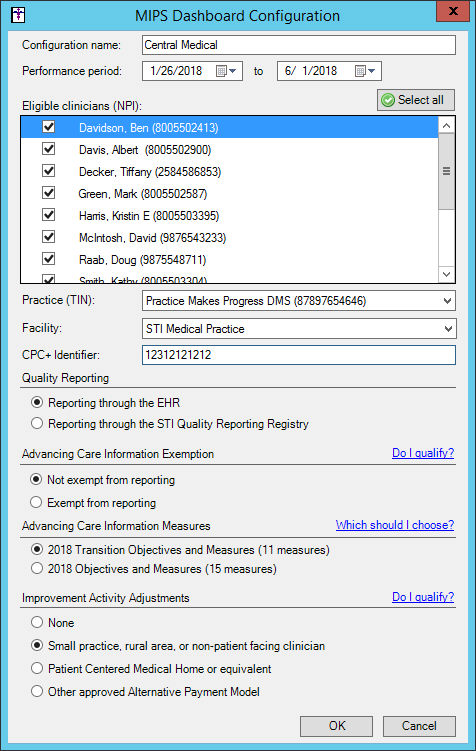Image resolution: width=476 pixels, height=751 pixels.
Task: Toggle the McIntosh, David checkbox
Action: (x=48, y=237)
